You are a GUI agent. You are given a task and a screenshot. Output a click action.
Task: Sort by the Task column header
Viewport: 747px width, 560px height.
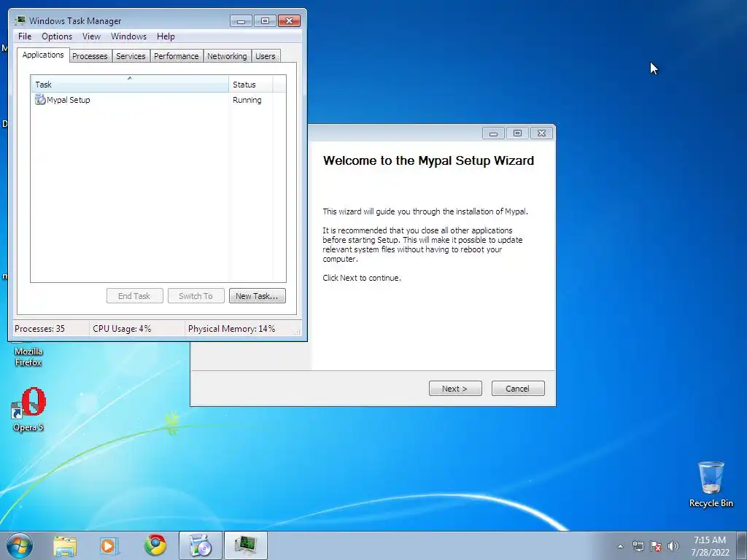(x=130, y=85)
